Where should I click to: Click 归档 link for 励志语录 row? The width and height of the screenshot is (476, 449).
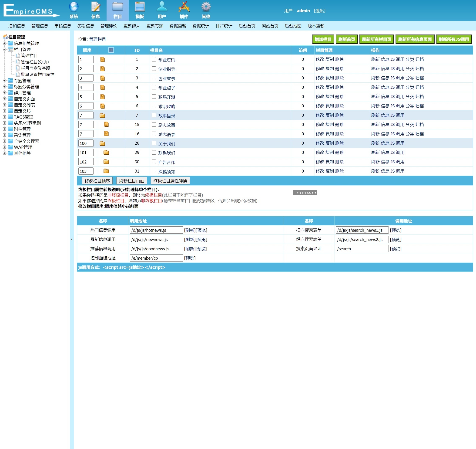tap(419, 134)
